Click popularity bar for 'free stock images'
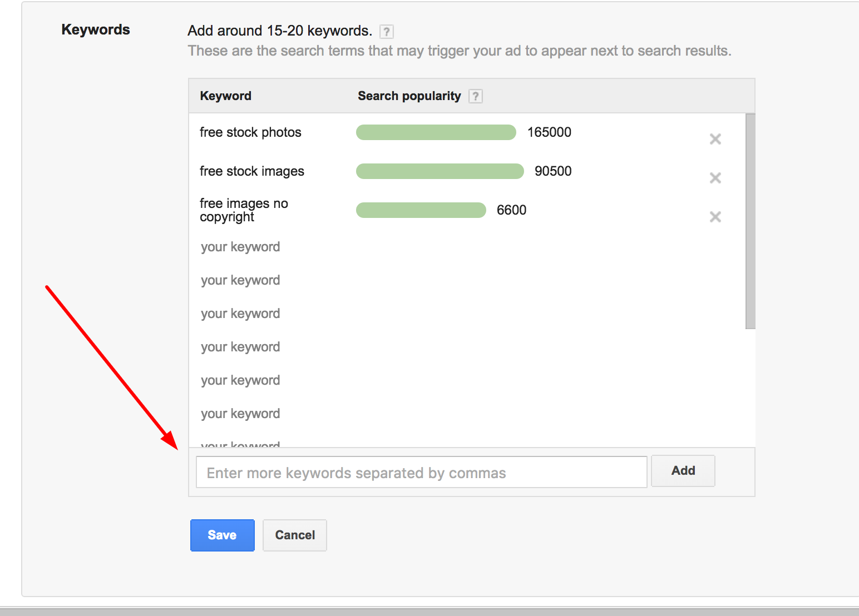 click(x=440, y=171)
